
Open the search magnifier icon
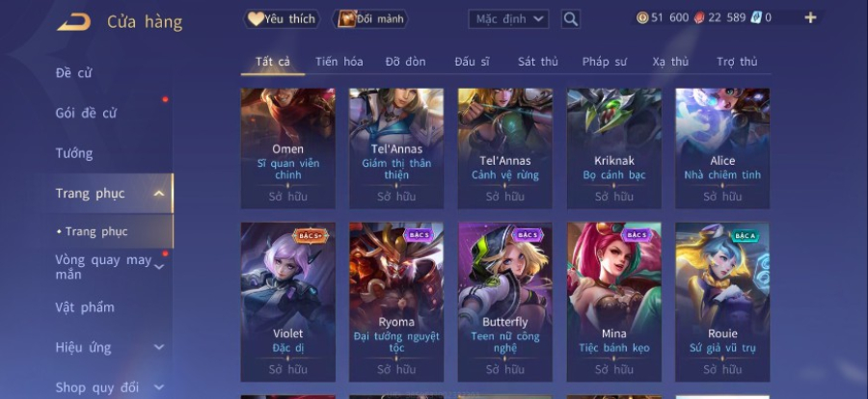click(x=570, y=19)
